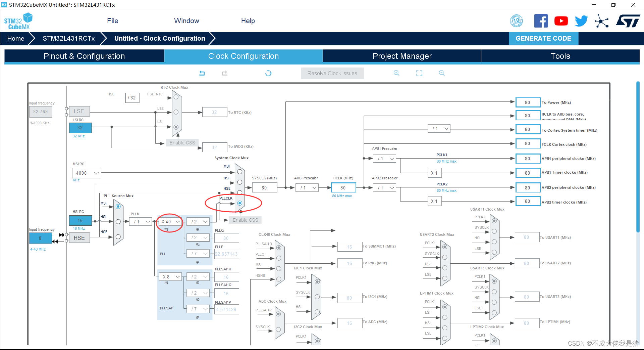Click Enable CSS under RTC Clock Mux
Screen dimensions: 644x350
(x=182, y=143)
